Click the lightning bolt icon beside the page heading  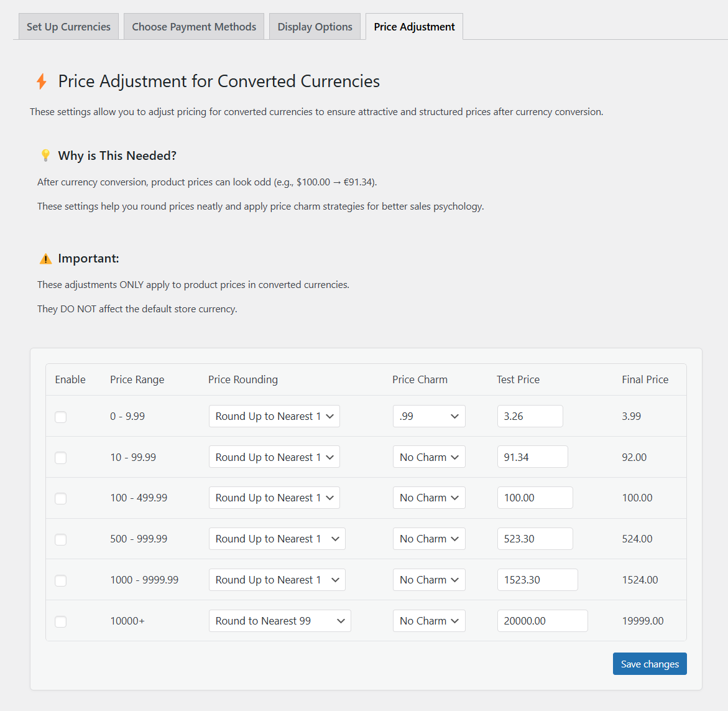pos(42,81)
